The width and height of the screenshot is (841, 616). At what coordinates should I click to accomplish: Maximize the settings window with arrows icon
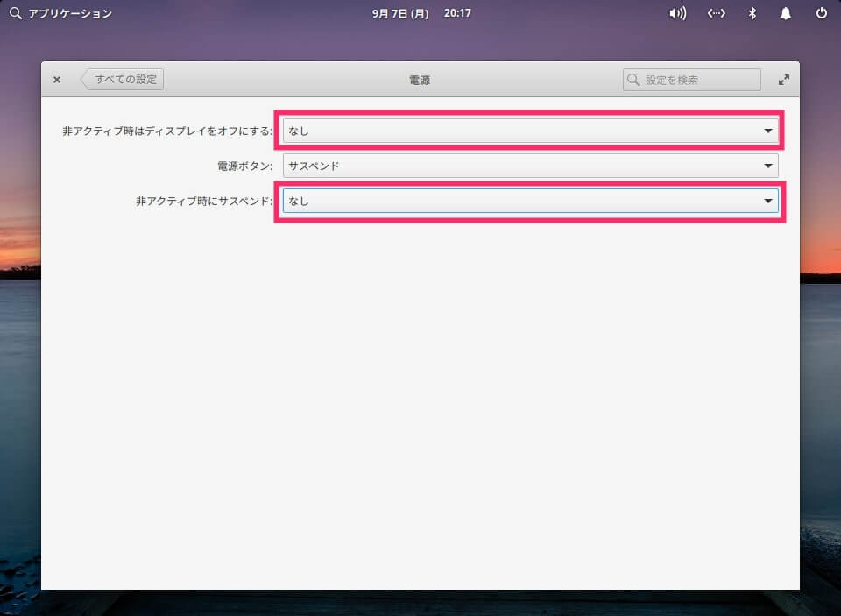783,80
